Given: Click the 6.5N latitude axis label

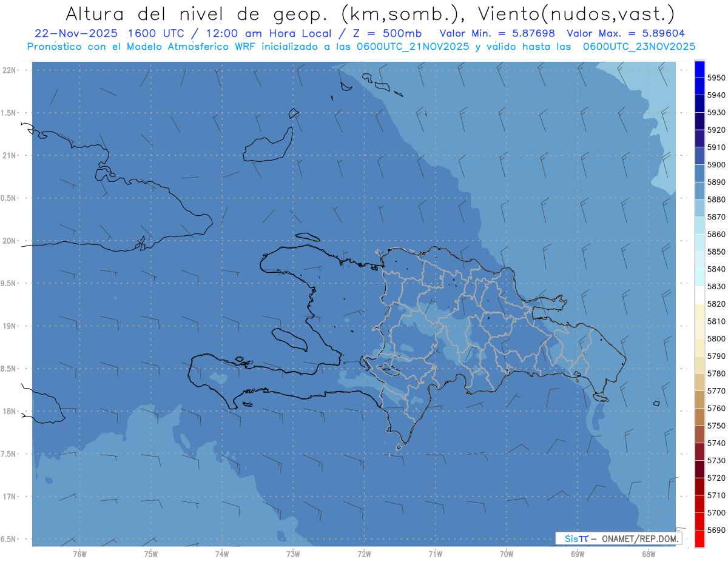Looking at the screenshot, I should [8, 539].
